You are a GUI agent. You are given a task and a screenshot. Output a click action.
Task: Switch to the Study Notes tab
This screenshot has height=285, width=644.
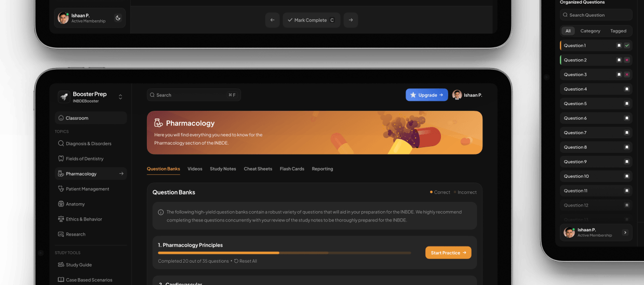[223, 169]
